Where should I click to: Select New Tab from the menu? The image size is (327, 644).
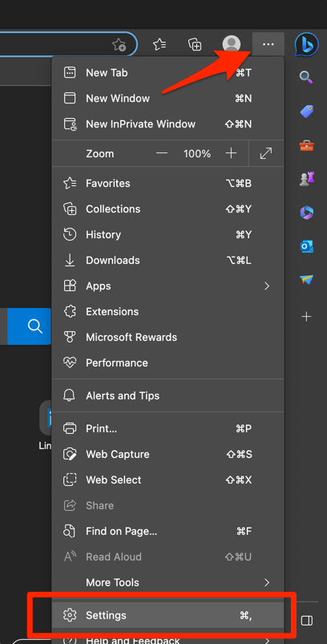pyautogui.click(x=168, y=73)
